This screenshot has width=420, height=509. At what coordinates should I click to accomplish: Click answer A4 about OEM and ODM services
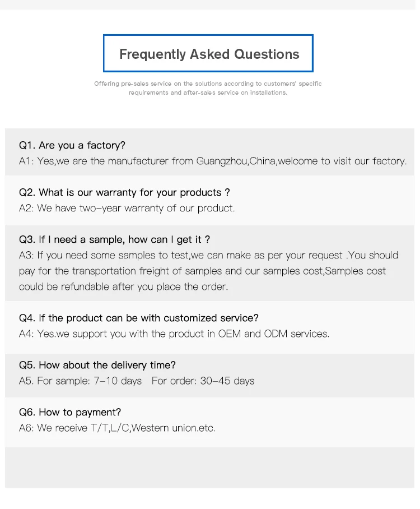[174, 334]
